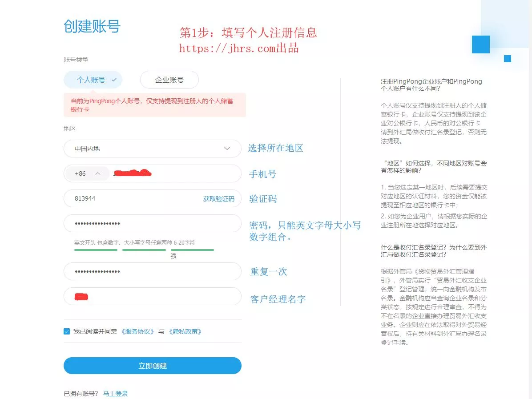Open the +86 country code selector
Screen dimensions: 532x399
pos(88,173)
